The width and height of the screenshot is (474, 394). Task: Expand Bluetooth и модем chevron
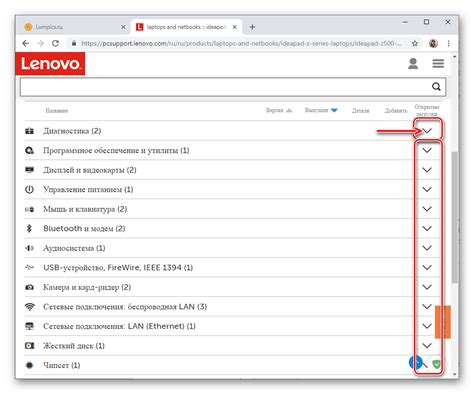(427, 228)
